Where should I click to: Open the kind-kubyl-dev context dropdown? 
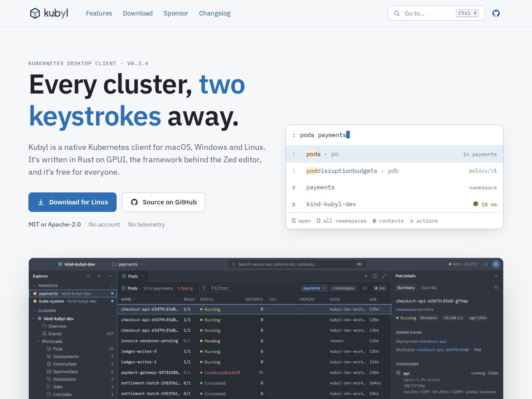pyautogui.click(x=79, y=264)
